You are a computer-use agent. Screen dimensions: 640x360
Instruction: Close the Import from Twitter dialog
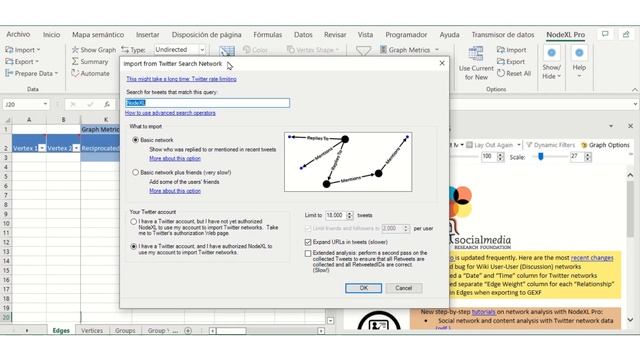442,63
